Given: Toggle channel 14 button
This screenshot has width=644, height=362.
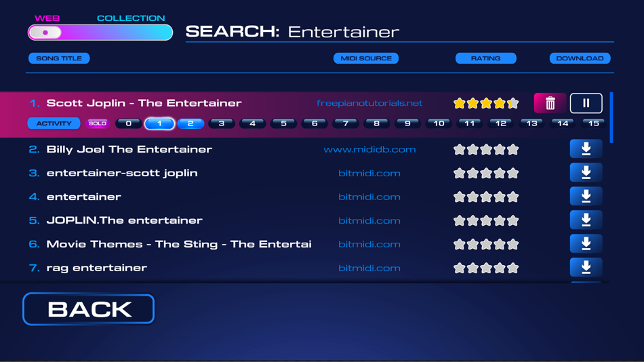Looking at the screenshot, I should [563, 123].
